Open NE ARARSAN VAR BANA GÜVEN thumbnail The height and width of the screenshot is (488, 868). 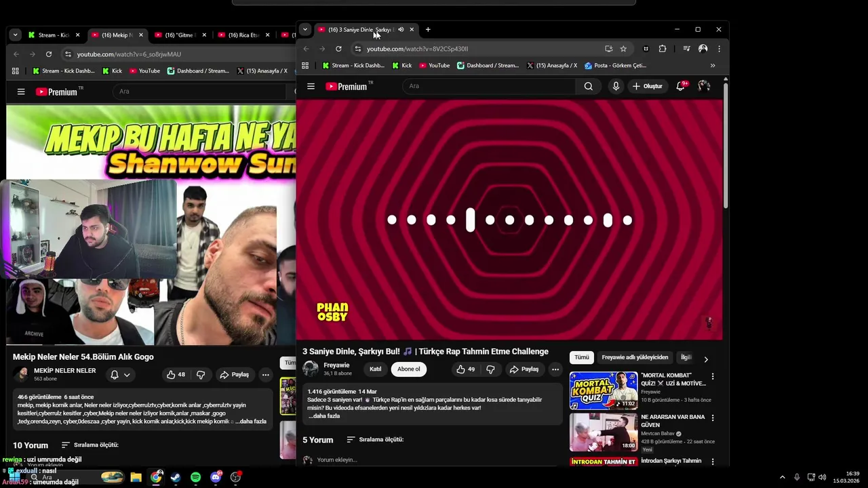[x=604, y=432]
